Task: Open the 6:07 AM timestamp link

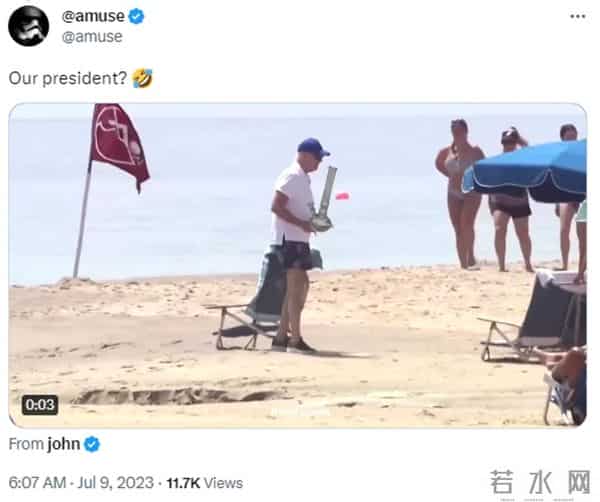Action: pyautogui.click(x=37, y=483)
